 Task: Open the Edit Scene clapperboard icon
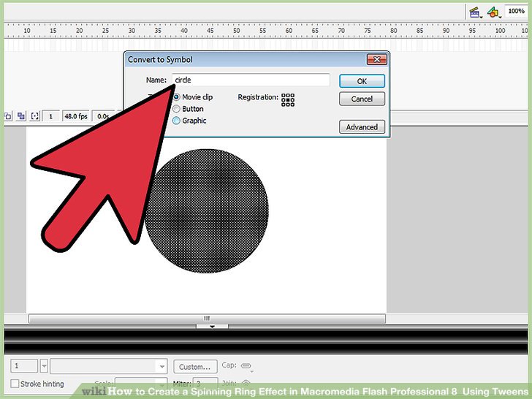tap(475, 12)
